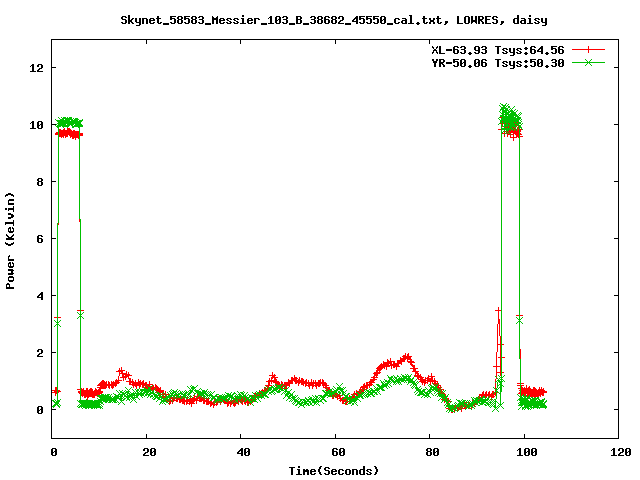Click the red calibration plateau near 3 seconds
This screenshot has height=480, width=640.
69,134
